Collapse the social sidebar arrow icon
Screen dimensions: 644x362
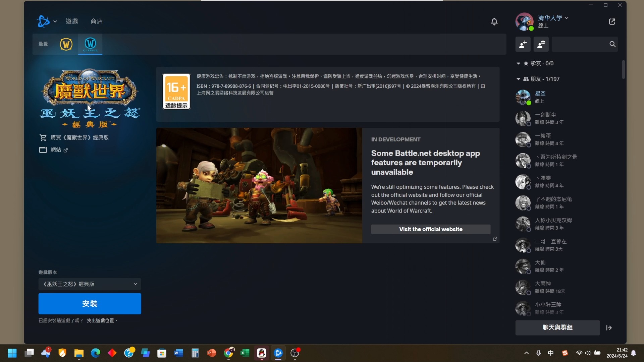609,328
